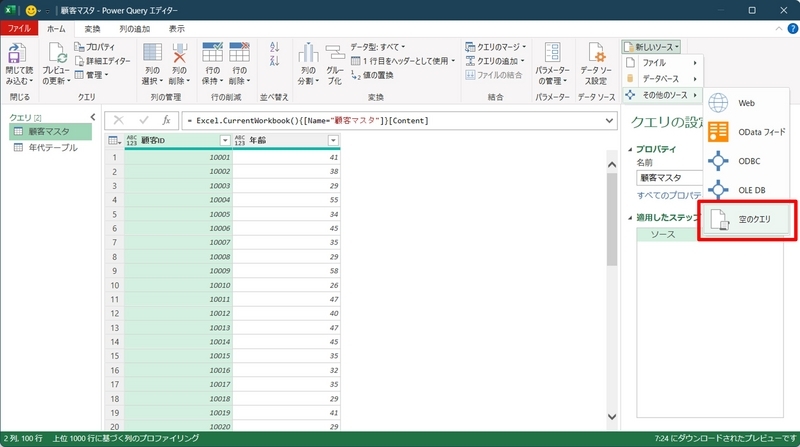
Task: Change data type icon of 年齢 column
Action: coord(240,140)
